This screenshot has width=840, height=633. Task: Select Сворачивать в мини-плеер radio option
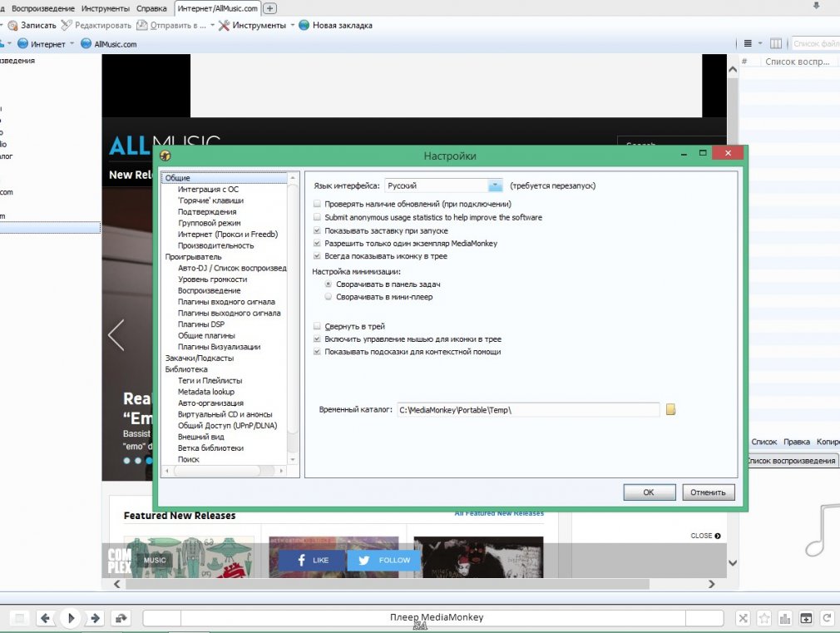coord(329,297)
